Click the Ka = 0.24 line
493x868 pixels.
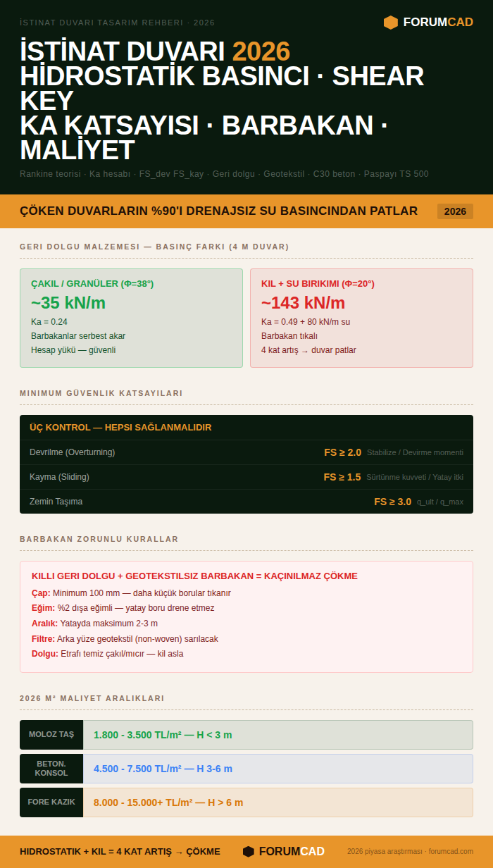[49, 322]
